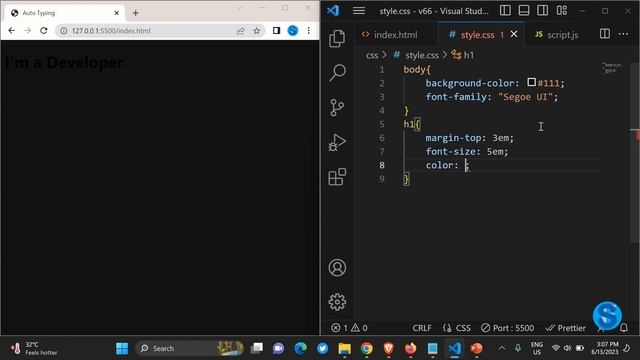
Task: Open network sound battery quick settings
Action: pyautogui.click(x=568, y=348)
